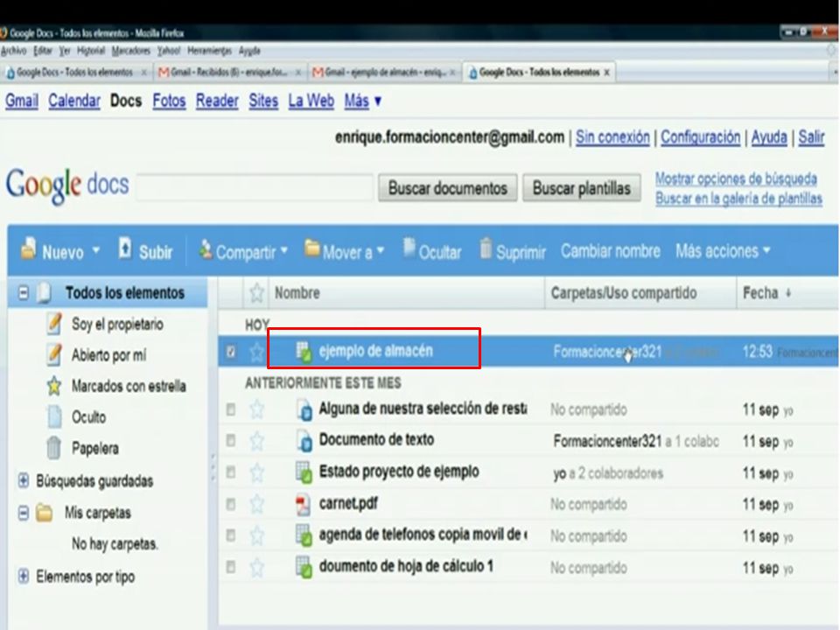Screen dimensions: 840x630
Task: Click the Mover a folder icon
Action: point(311,248)
